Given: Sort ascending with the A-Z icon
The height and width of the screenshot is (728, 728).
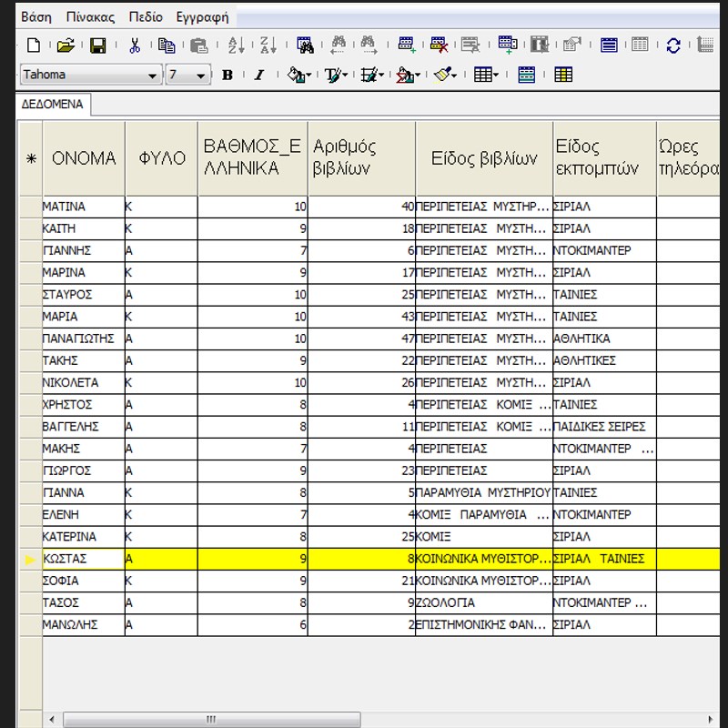Looking at the screenshot, I should coord(237,45).
